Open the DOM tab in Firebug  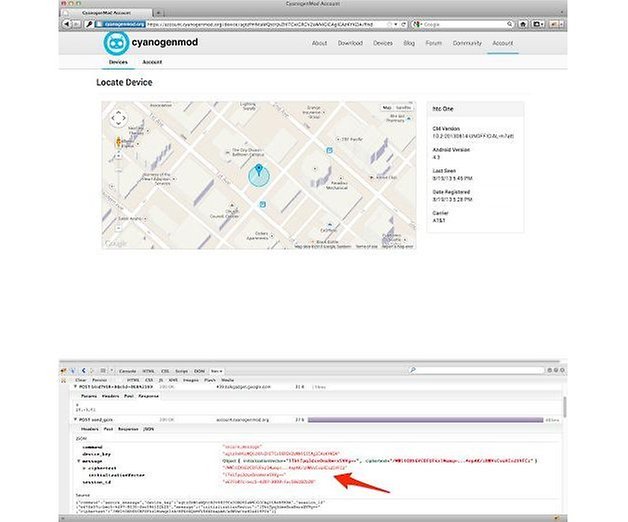pos(199,371)
